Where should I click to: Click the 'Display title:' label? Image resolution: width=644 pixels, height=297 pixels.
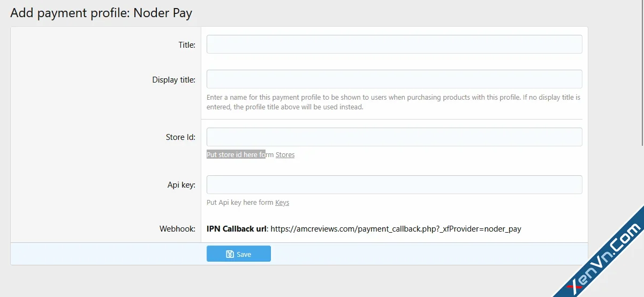coord(173,80)
